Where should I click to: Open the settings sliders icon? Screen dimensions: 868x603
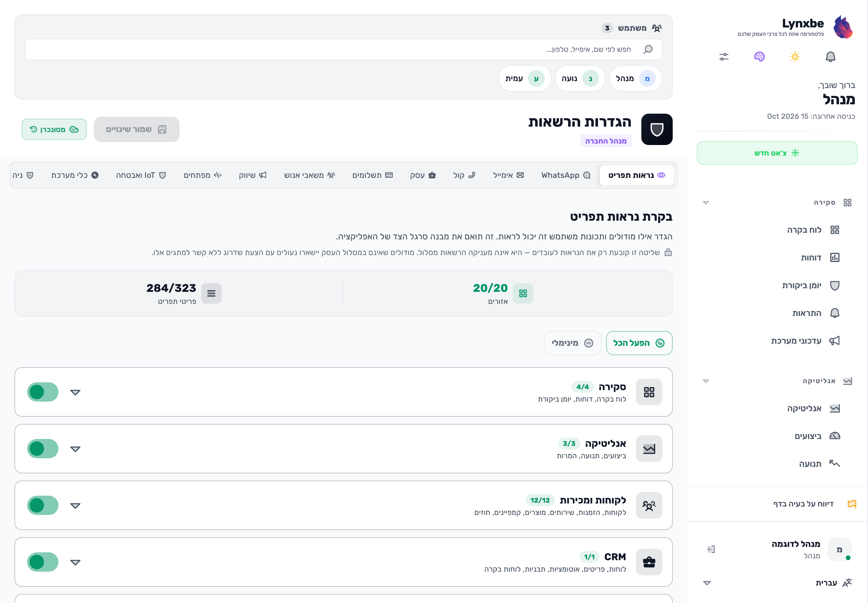(724, 57)
